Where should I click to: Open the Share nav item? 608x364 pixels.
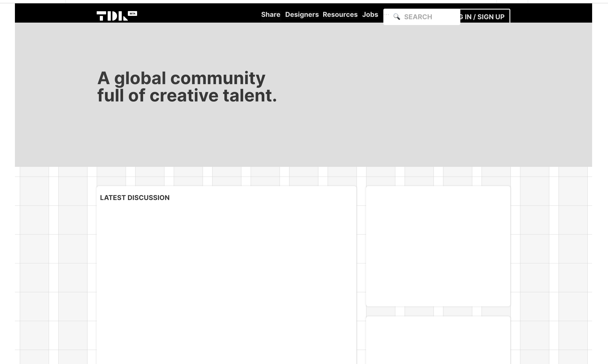tap(270, 14)
